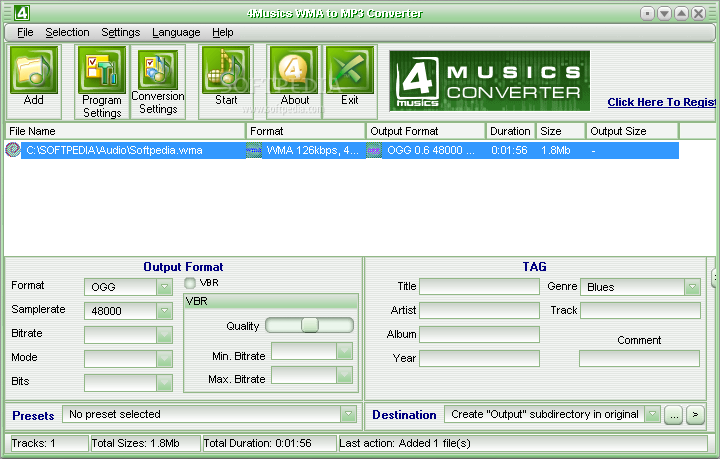
Task: Click the Artist tag input field
Action: click(479, 311)
